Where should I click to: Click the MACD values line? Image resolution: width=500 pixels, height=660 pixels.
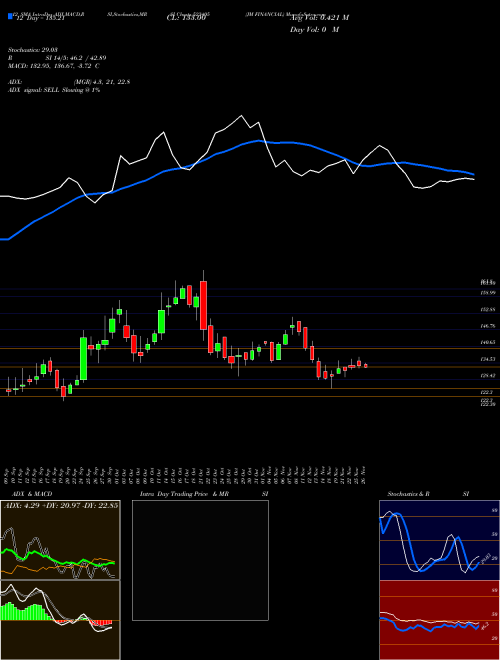click(53, 66)
